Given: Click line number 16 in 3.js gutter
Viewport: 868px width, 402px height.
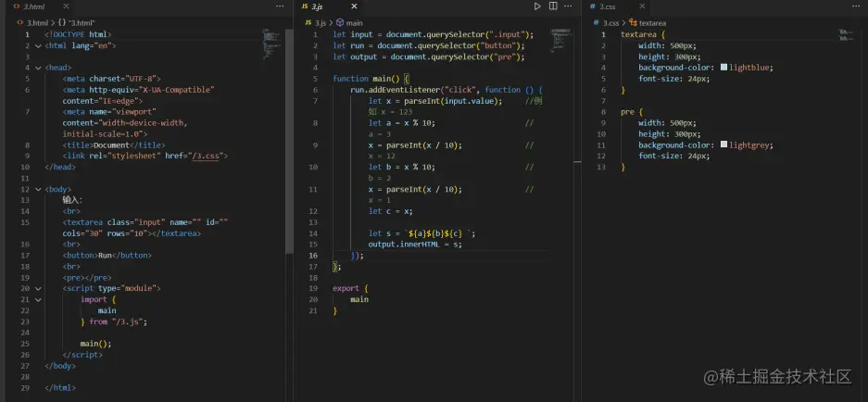Looking at the screenshot, I should pos(313,256).
